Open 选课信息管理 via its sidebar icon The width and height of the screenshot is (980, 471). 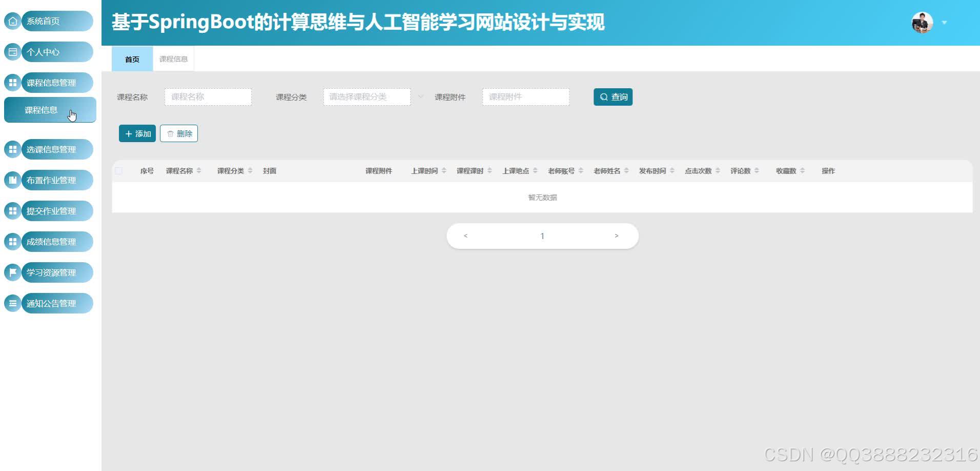[12, 149]
